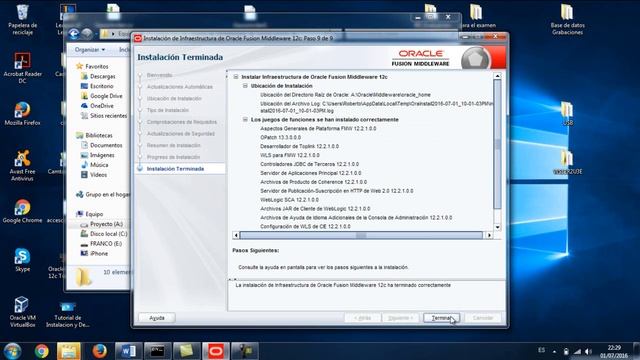This screenshot has height=360, width=640.
Task: Select 'Progreso de Instalación' step
Action: point(173,157)
